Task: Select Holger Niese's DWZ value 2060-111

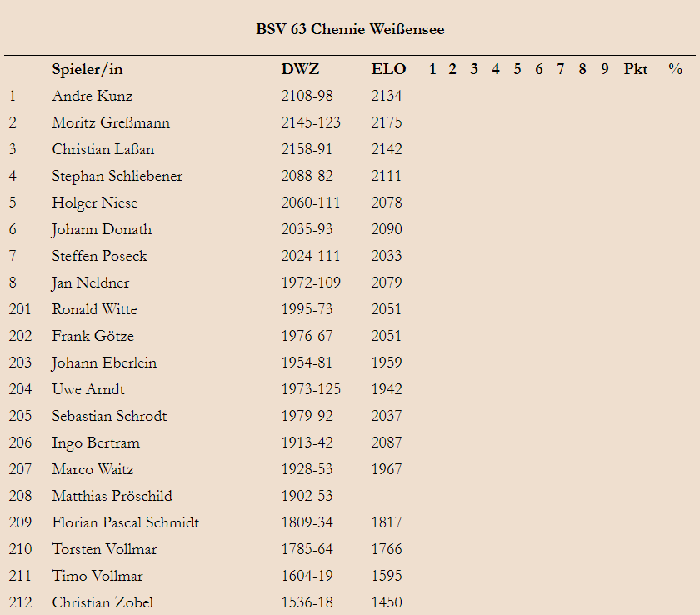Action: 310,202
